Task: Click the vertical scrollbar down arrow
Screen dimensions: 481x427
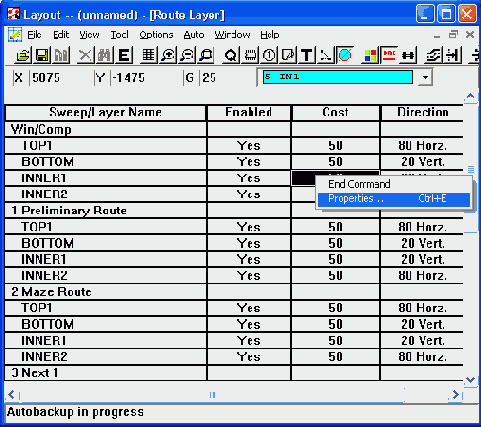Action: pyautogui.click(x=470, y=379)
